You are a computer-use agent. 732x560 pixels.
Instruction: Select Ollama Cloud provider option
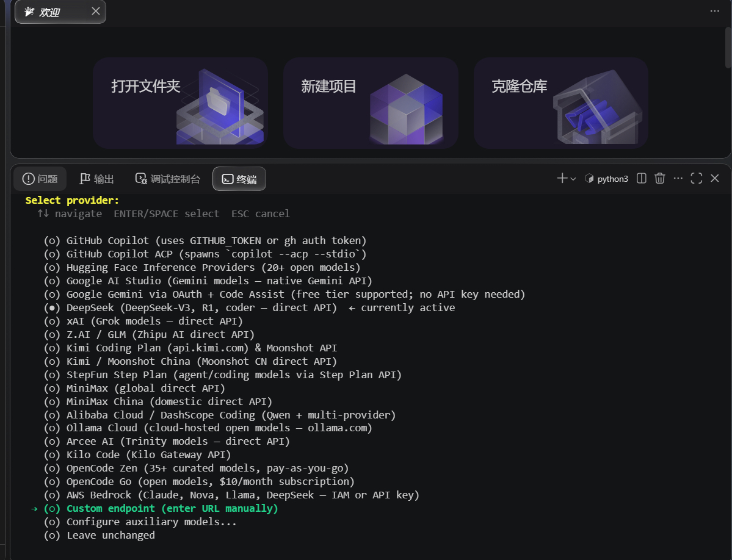pyautogui.click(x=208, y=428)
